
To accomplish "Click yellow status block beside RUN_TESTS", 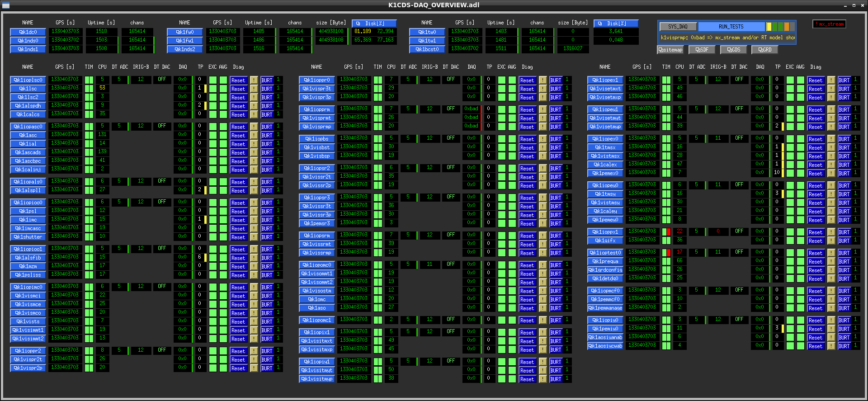I will [x=769, y=27].
